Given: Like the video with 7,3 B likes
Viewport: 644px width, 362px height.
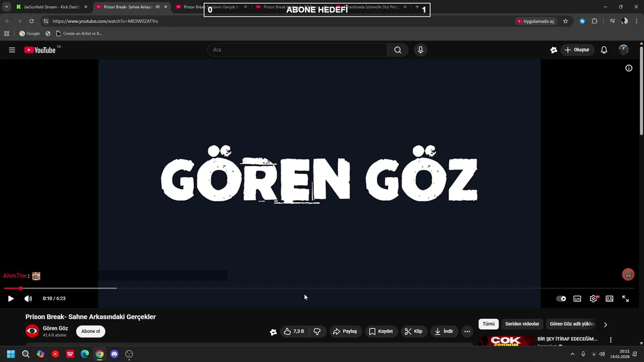Looking at the screenshot, I should coord(294,331).
